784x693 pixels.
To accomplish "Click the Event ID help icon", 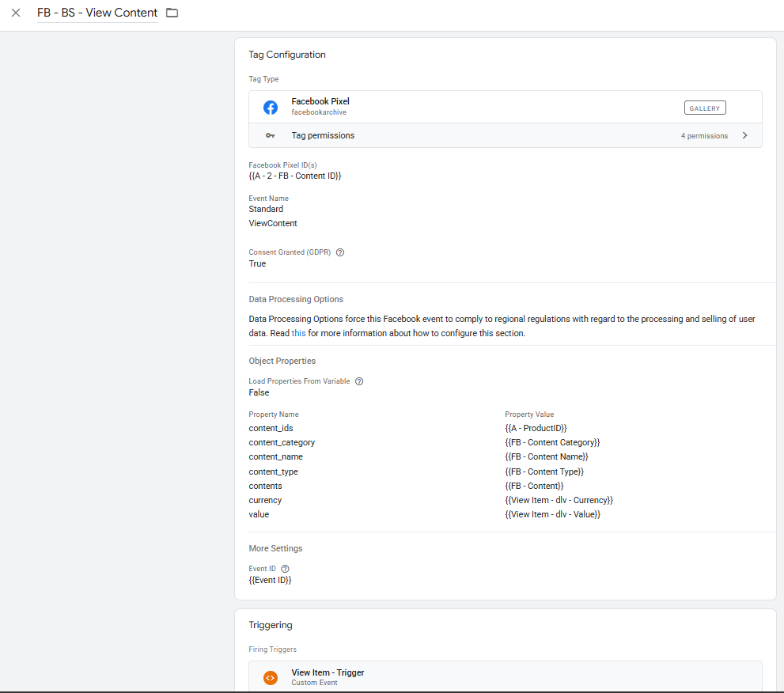I will click(285, 569).
